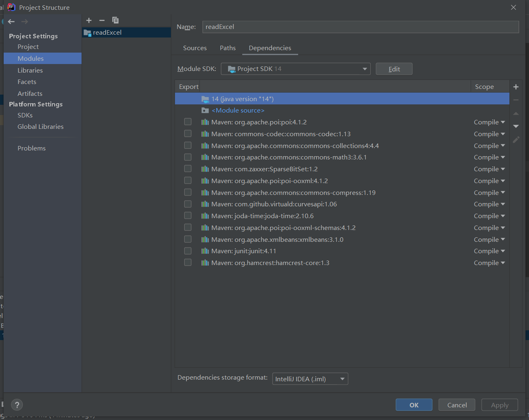Open Project settings section
Image resolution: width=529 pixels, height=420 pixels.
(28, 47)
